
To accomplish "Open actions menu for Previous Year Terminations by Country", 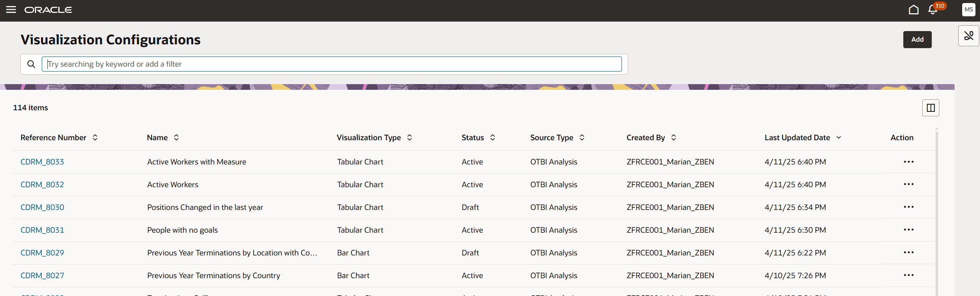I will point(909,276).
